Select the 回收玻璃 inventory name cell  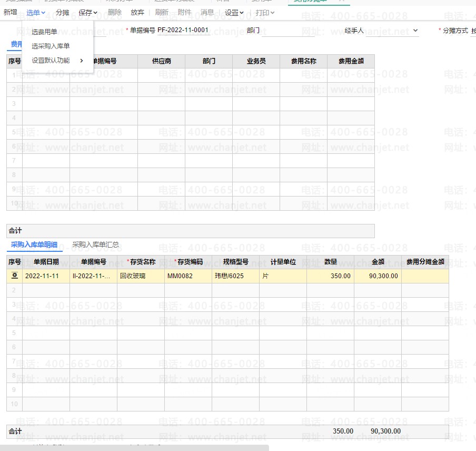[x=141, y=276]
